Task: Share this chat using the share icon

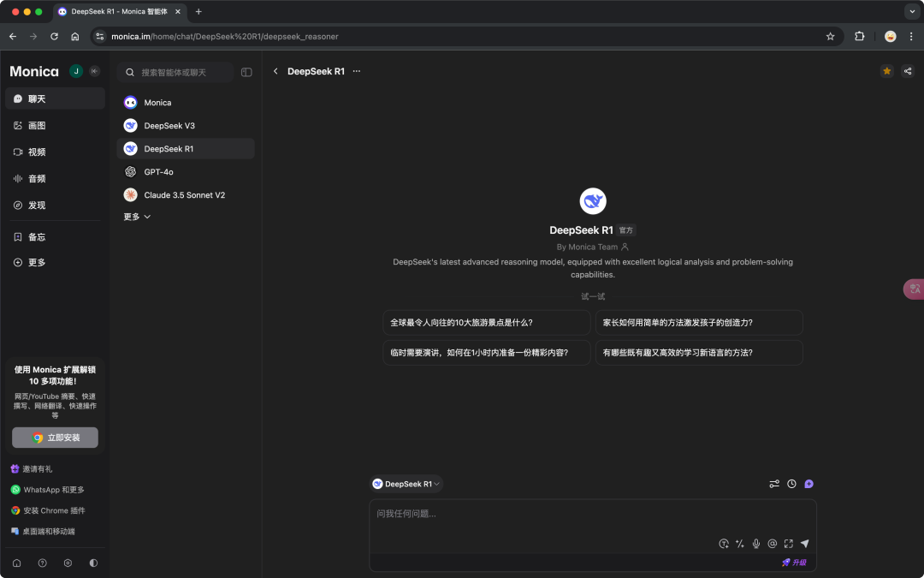Action: pos(908,71)
